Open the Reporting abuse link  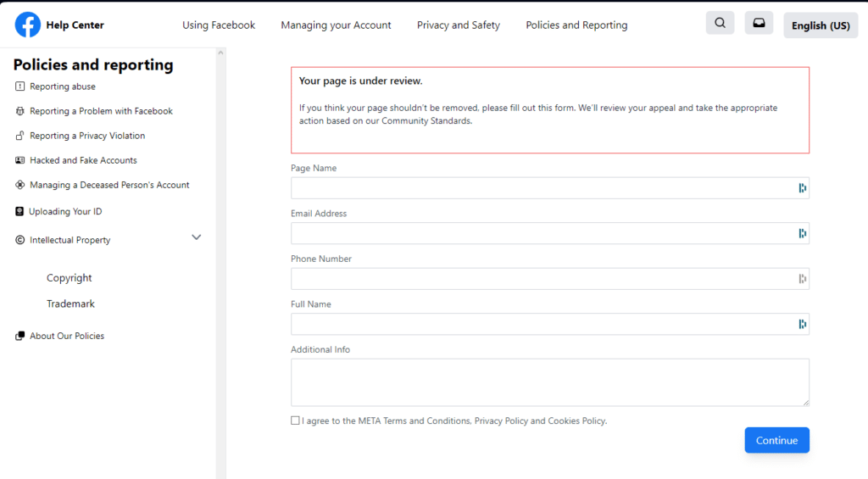63,86
